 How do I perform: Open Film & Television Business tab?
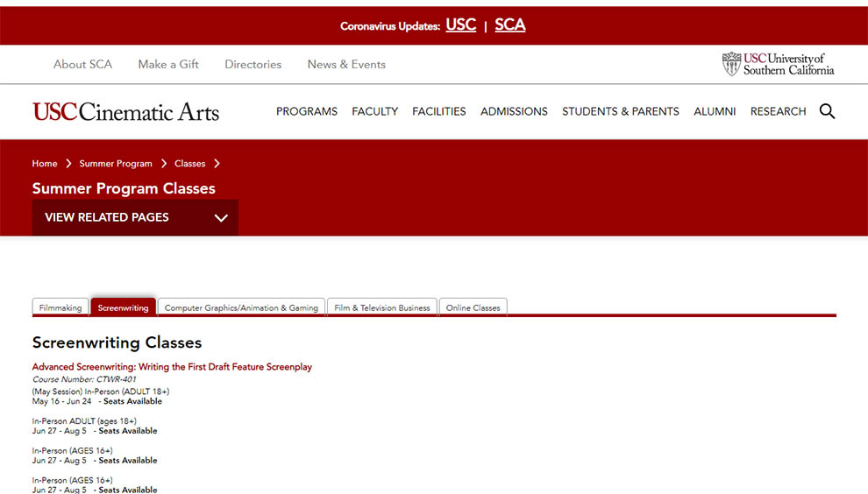pyautogui.click(x=382, y=307)
